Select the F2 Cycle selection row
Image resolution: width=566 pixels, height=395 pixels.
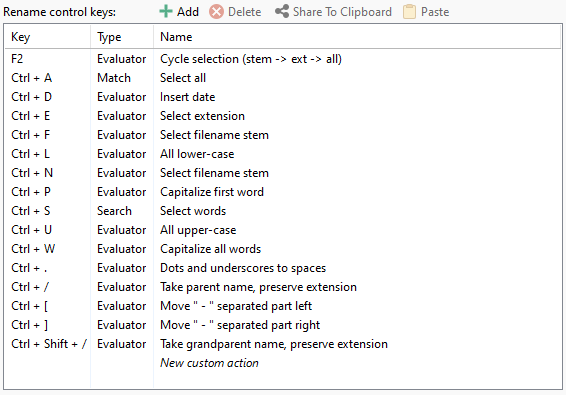[x=283, y=59]
